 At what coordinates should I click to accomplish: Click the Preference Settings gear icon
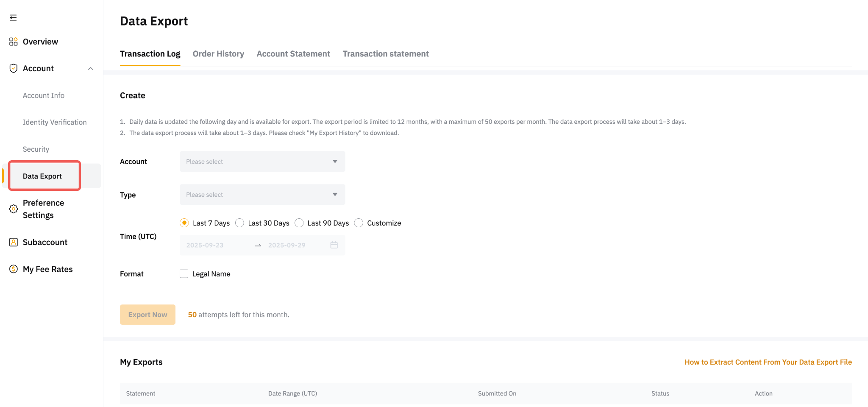(x=13, y=209)
